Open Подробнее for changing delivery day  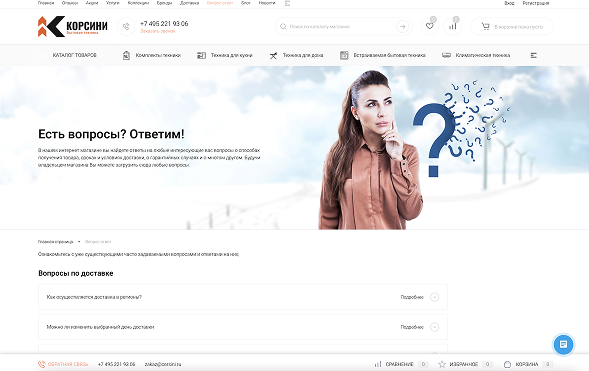412,327
